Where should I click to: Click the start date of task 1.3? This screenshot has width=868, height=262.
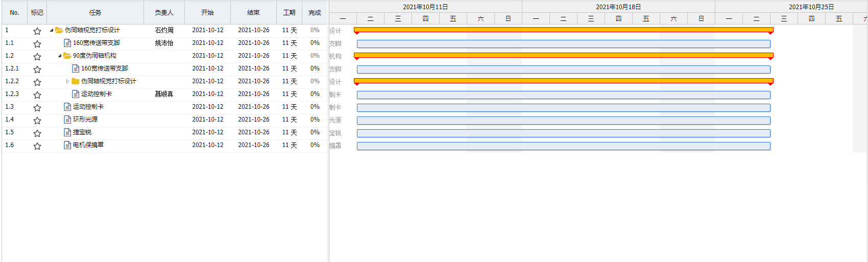click(x=207, y=107)
